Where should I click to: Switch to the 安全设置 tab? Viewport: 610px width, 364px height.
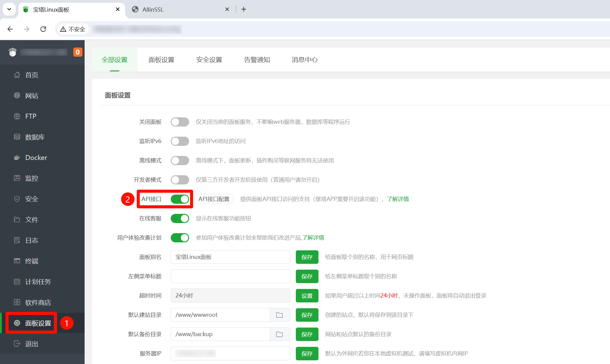pyautogui.click(x=209, y=60)
